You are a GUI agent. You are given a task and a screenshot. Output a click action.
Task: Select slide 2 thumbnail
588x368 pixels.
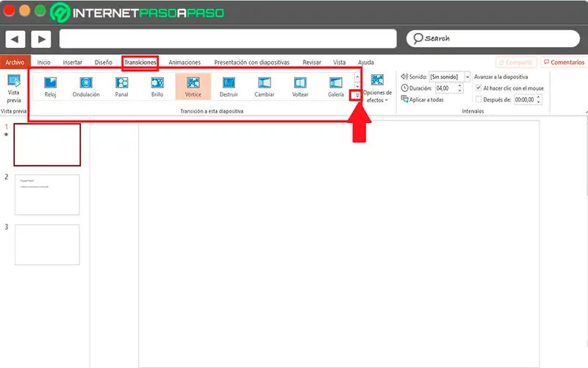click(47, 194)
